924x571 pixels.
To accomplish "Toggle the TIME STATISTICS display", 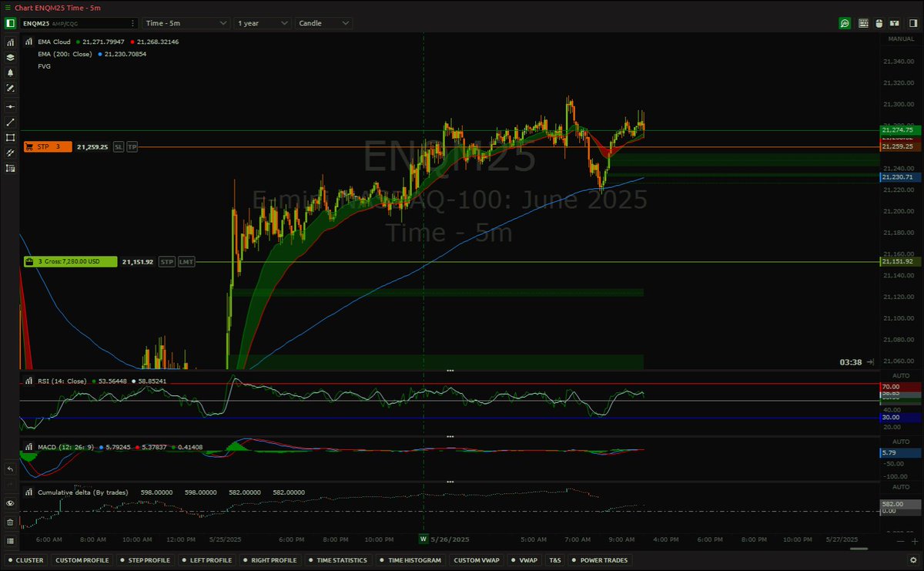I will tap(338, 560).
